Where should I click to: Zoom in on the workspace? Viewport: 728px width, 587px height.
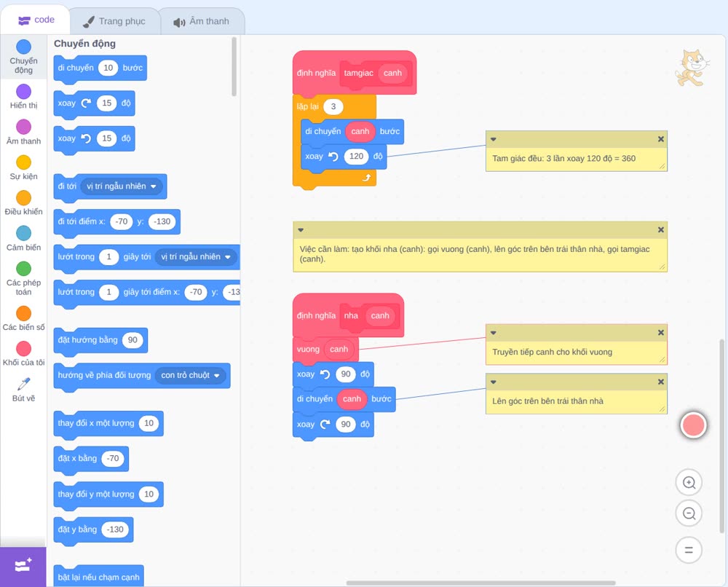click(689, 483)
